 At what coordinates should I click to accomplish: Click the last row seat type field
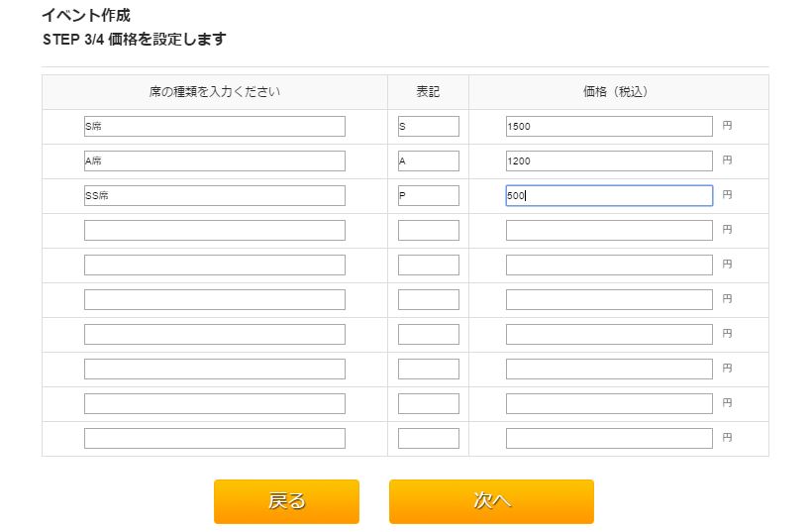214,438
